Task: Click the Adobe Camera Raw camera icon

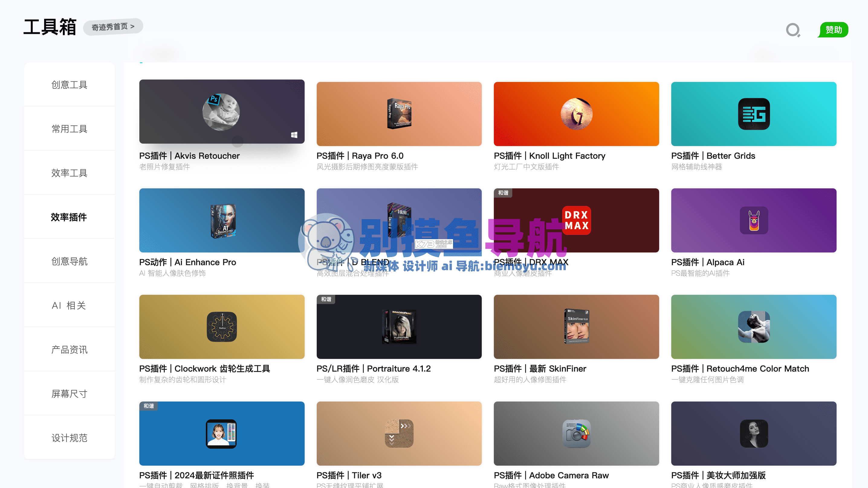Action: click(x=577, y=433)
